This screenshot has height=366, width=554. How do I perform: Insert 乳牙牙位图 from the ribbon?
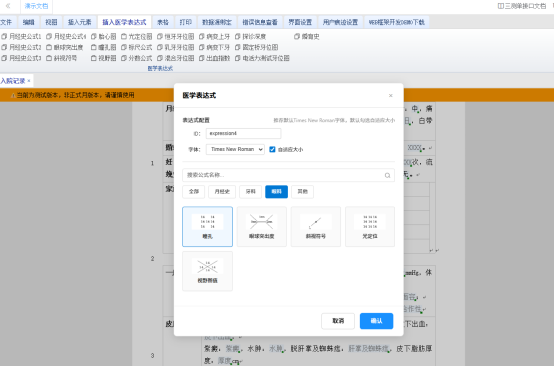tap(176, 47)
